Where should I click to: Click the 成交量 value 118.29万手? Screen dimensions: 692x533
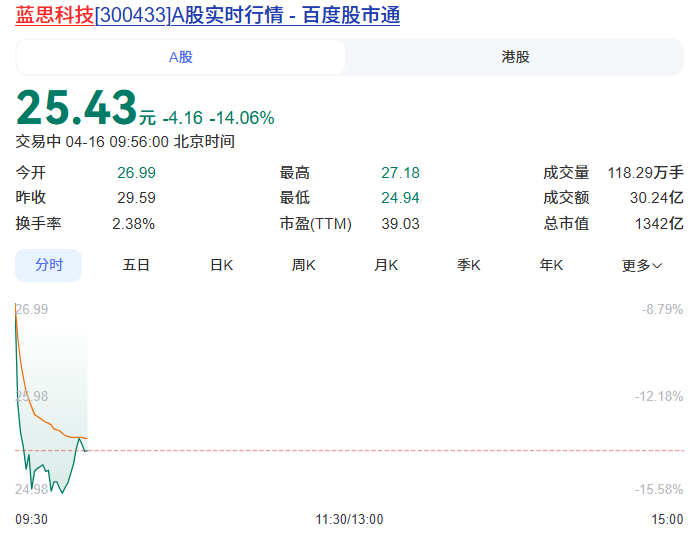point(645,172)
